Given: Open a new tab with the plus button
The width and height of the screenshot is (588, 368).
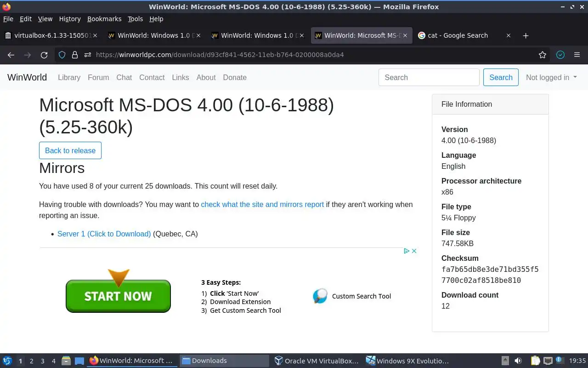Looking at the screenshot, I should click(x=526, y=35).
